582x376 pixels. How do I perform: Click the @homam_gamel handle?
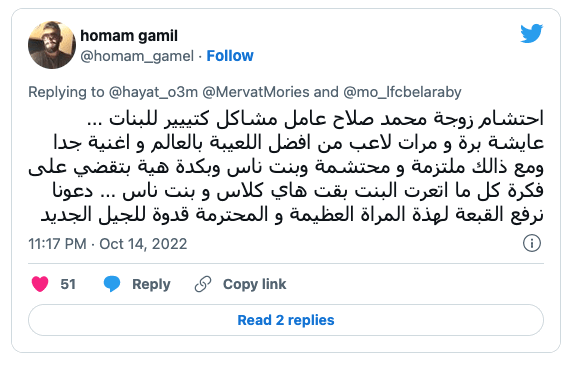click(137, 56)
